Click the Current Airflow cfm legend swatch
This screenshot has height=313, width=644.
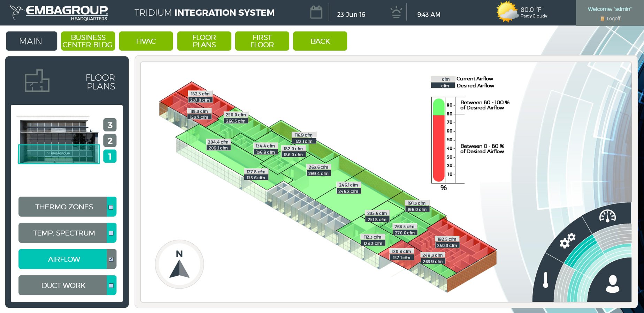point(443,79)
